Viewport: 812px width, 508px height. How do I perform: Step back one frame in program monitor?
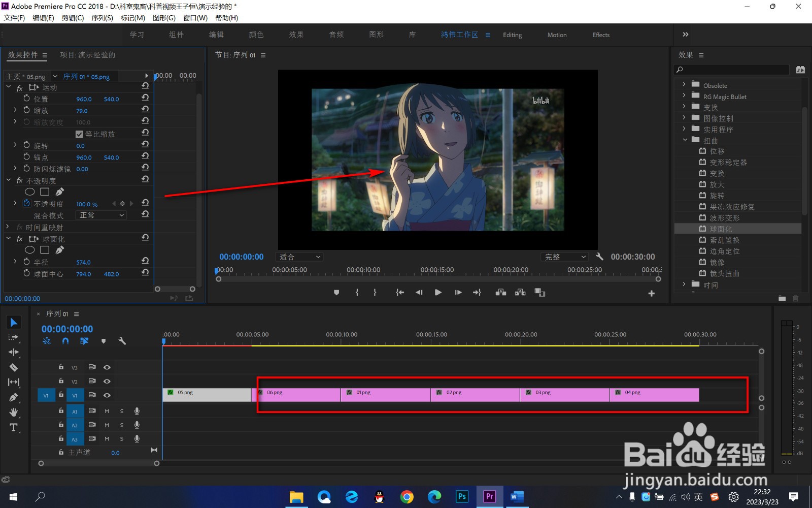pyautogui.click(x=419, y=293)
